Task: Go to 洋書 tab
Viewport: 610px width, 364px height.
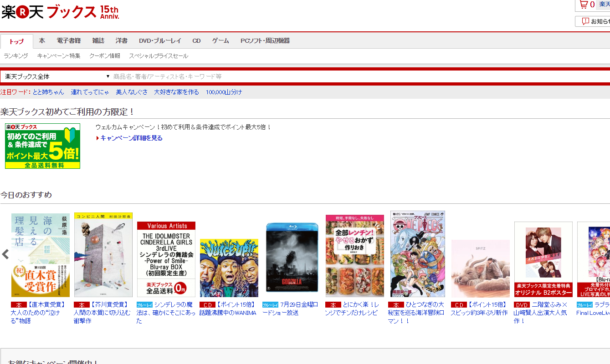Action: coord(122,41)
